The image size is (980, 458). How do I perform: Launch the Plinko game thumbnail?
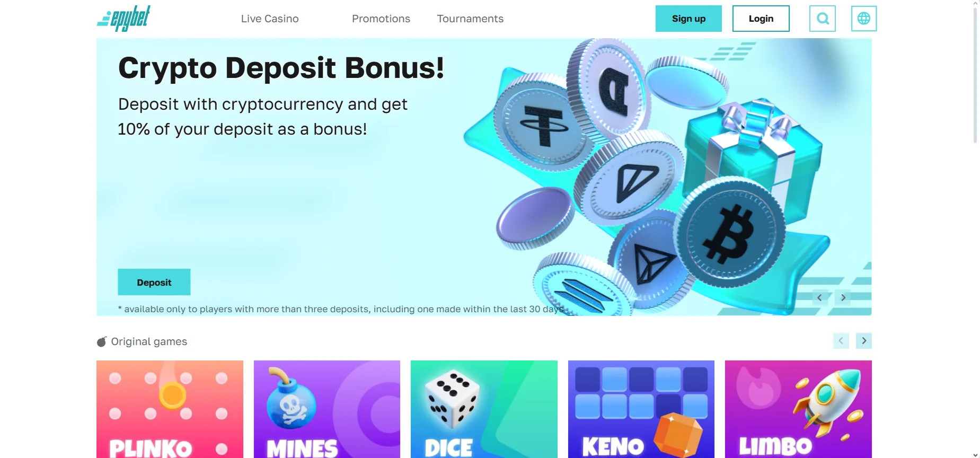tap(170, 409)
